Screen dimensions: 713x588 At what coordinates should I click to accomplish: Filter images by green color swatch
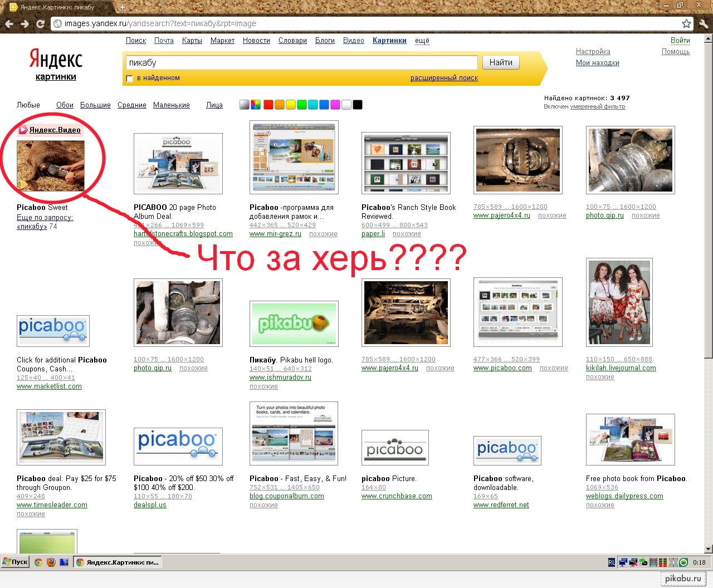coord(301,105)
